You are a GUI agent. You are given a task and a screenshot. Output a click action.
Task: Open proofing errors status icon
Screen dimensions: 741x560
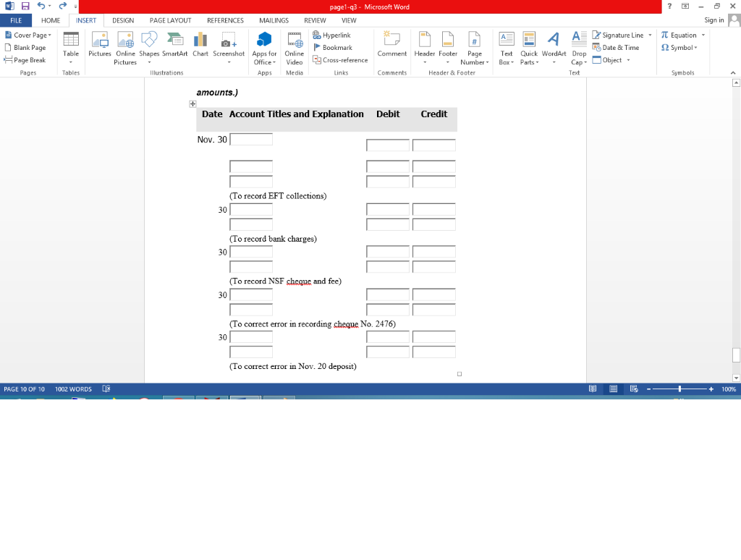point(106,389)
